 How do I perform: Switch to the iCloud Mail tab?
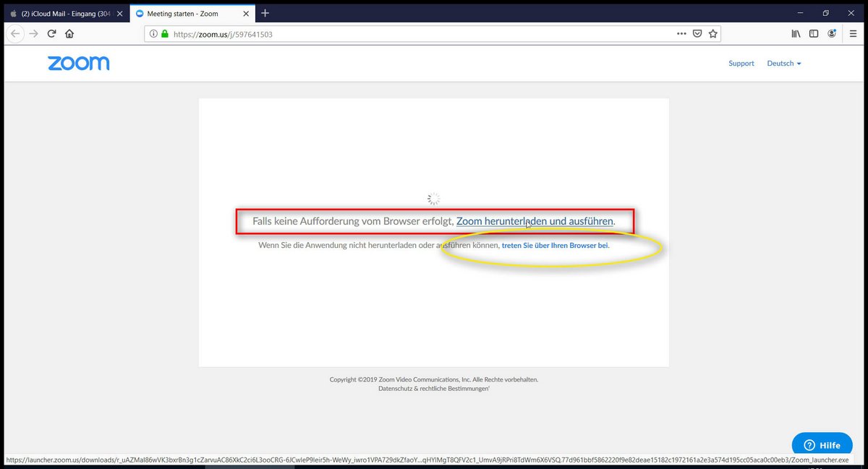coord(66,13)
